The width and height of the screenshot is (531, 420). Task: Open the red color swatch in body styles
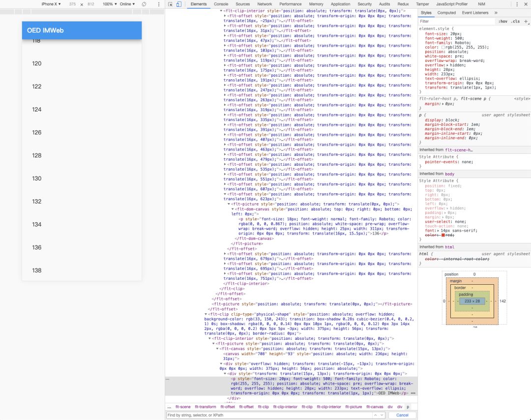click(443, 235)
